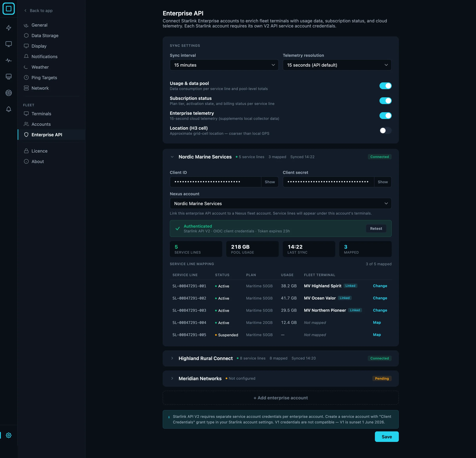476x458 pixels.
Task: Click the app logo square icon
Action: pos(9,9)
